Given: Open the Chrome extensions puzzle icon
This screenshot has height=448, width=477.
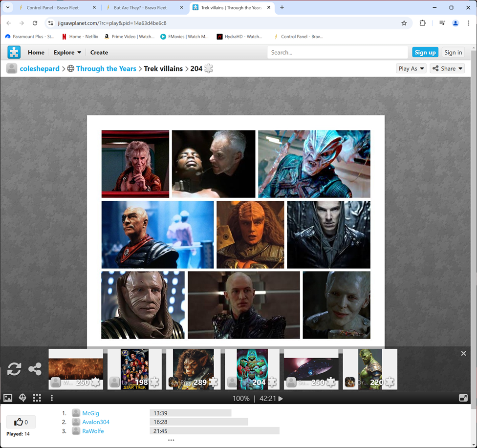Looking at the screenshot, I should point(423,23).
